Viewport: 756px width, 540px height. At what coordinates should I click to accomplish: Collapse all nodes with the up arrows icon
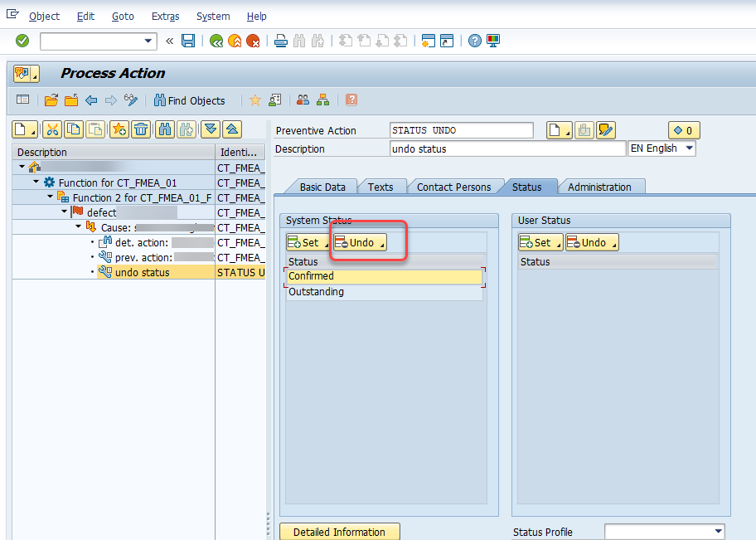click(232, 129)
